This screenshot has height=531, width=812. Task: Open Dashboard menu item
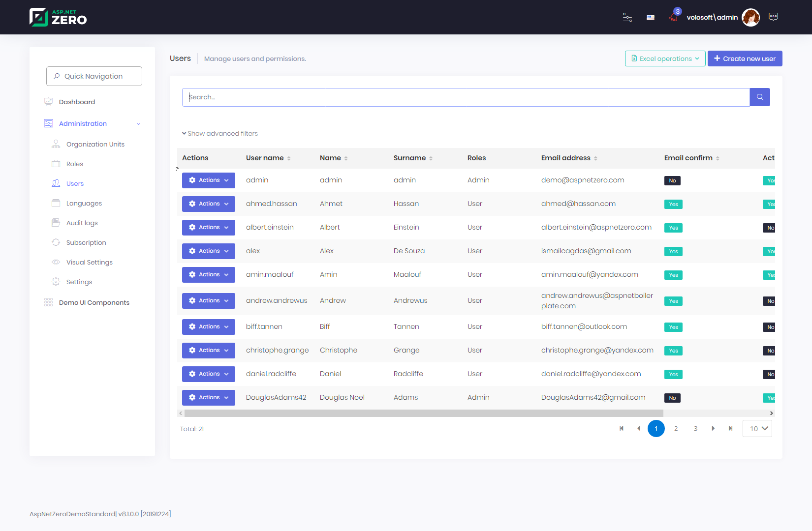pos(77,102)
